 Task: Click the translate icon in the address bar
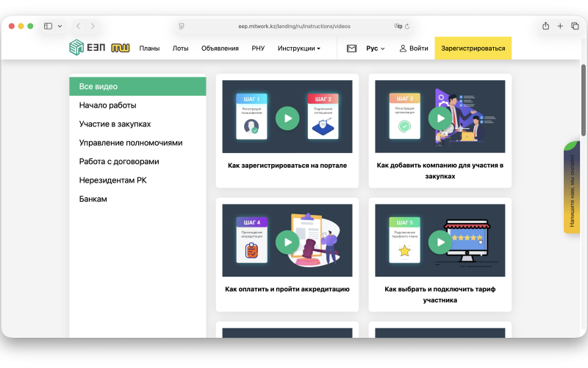click(x=398, y=26)
